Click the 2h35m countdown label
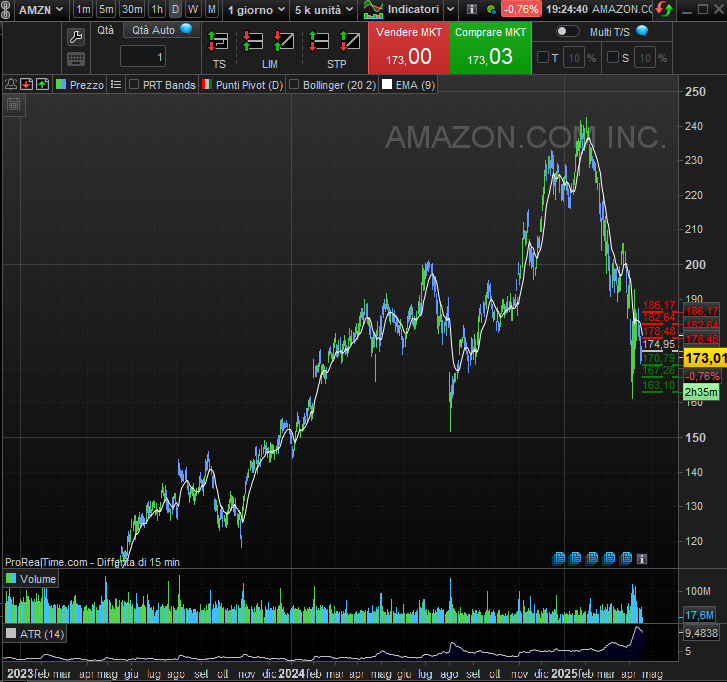The height and width of the screenshot is (682, 727). tap(701, 392)
